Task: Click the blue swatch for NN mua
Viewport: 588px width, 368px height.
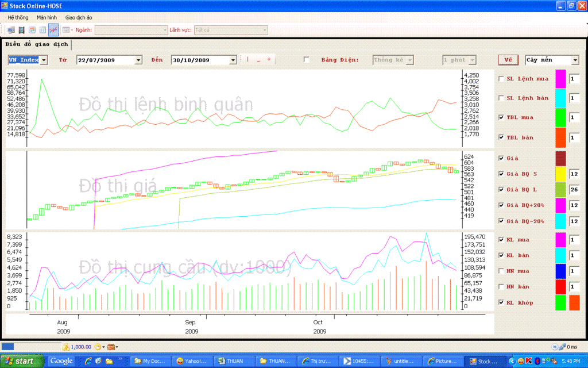Action: pos(560,271)
